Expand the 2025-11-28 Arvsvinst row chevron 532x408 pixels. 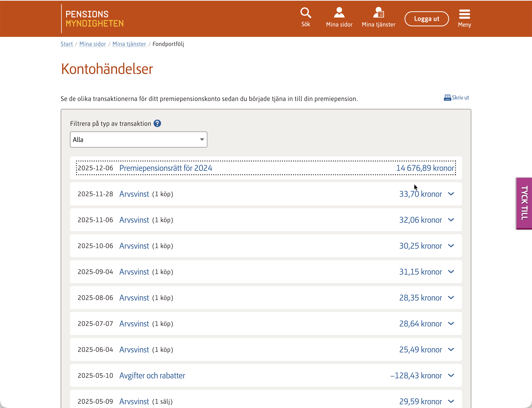point(451,194)
